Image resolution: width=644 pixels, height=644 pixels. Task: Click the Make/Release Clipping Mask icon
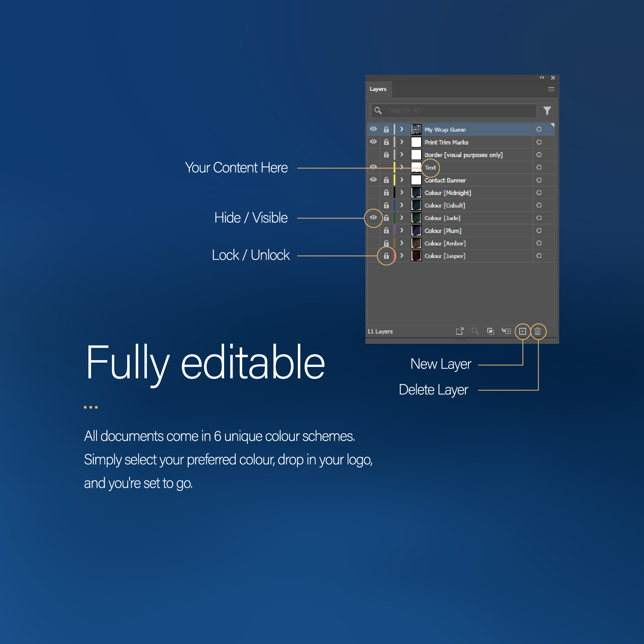click(491, 331)
